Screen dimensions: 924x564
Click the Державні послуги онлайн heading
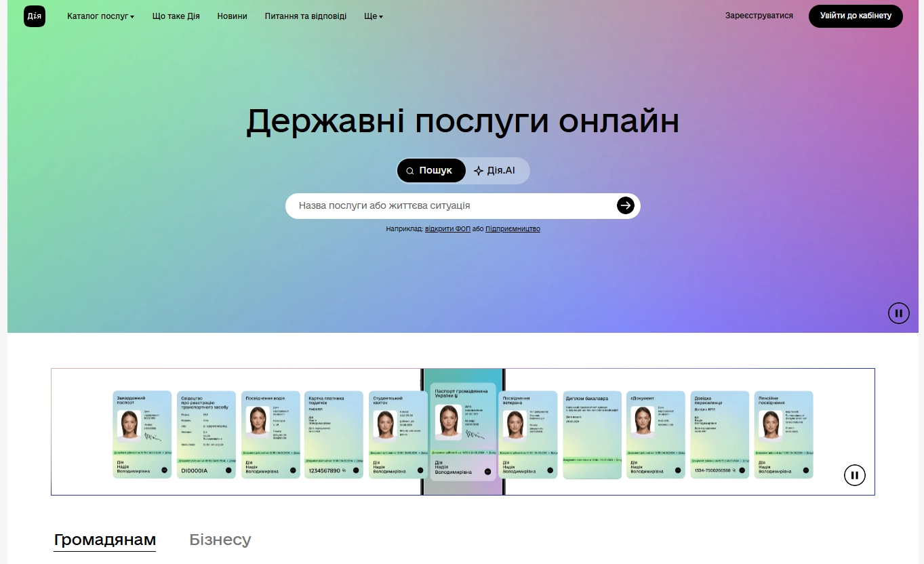click(x=462, y=121)
